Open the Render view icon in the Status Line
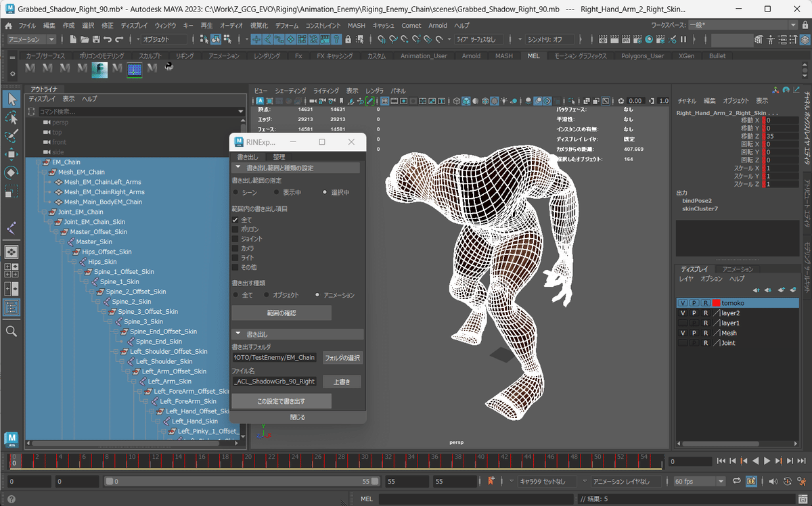This screenshot has width=812, height=506. point(603,41)
